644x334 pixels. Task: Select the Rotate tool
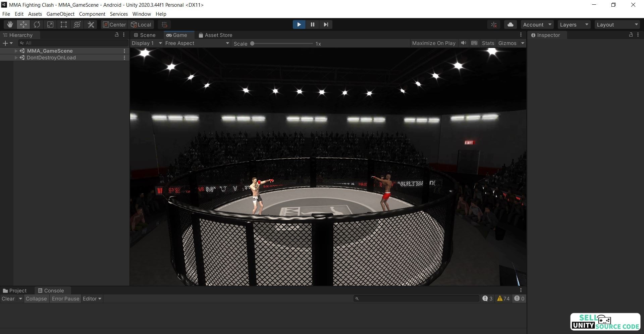click(x=37, y=24)
